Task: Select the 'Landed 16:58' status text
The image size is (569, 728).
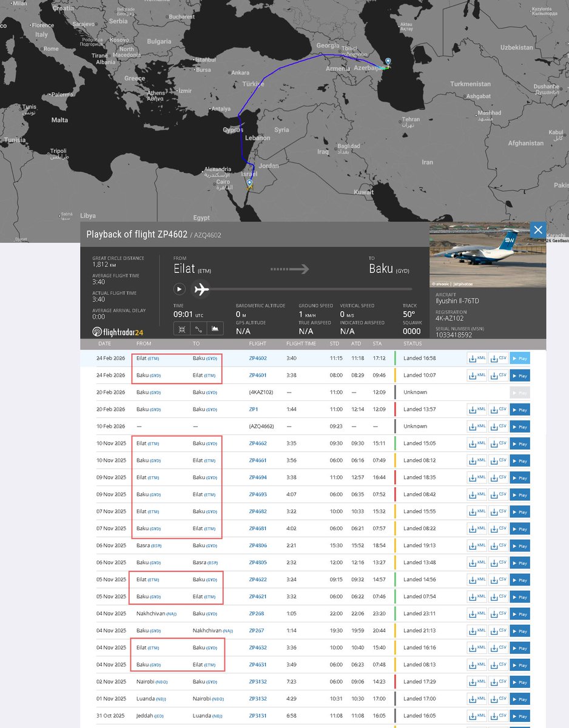Action: pos(419,358)
